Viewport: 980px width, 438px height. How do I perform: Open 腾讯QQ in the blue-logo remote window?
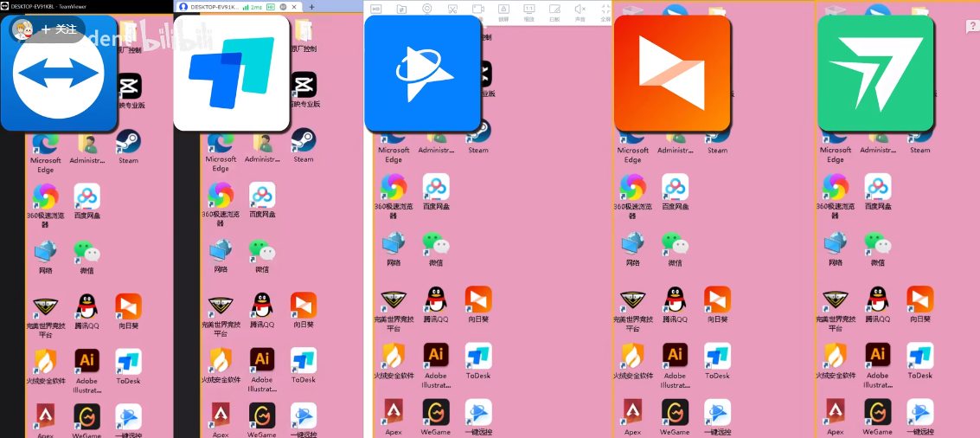(x=436, y=304)
